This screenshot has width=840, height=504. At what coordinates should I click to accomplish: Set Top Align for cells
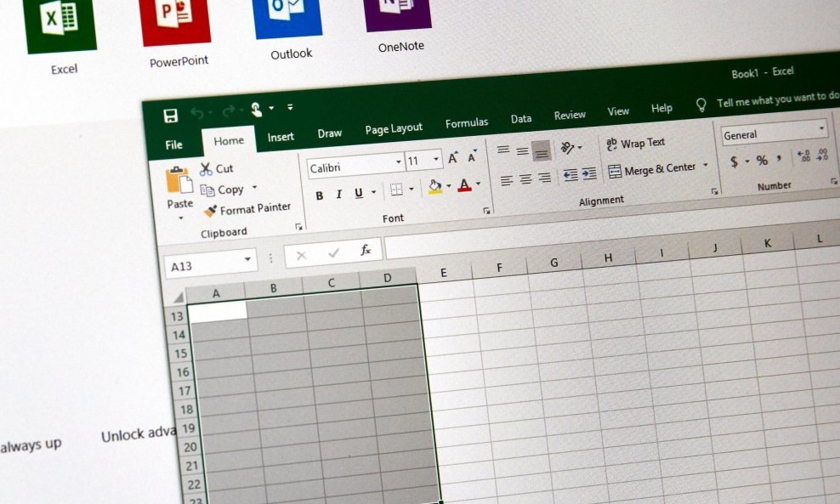pos(502,150)
